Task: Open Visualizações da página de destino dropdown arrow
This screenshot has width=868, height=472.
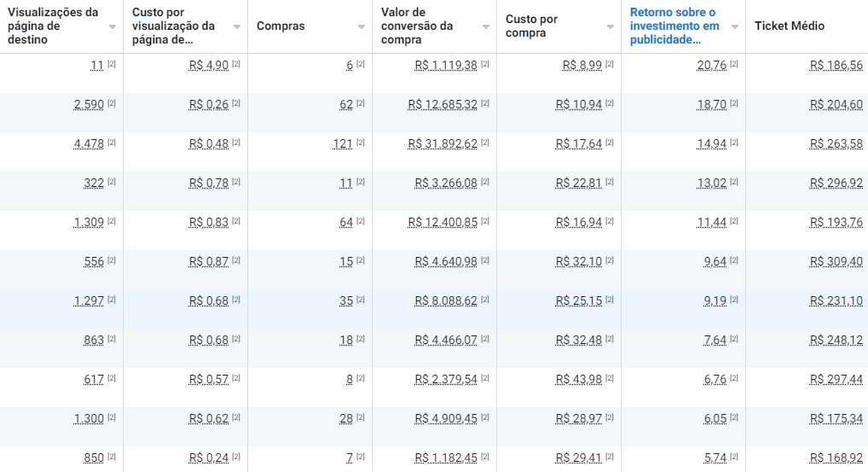Action: click(113, 26)
